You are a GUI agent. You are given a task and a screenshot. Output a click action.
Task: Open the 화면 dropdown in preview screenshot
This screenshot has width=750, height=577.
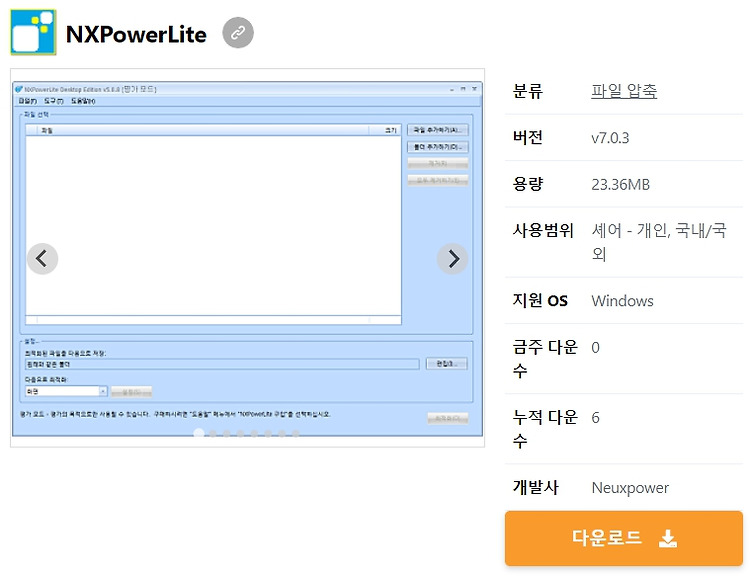[x=66, y=391]
